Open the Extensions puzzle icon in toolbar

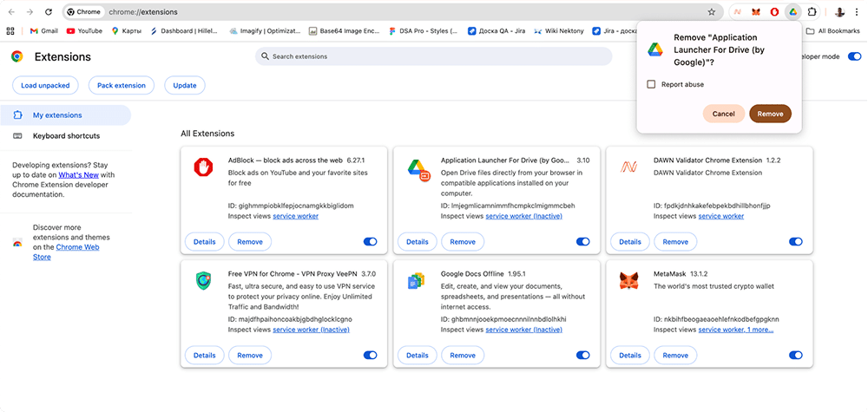812,12
